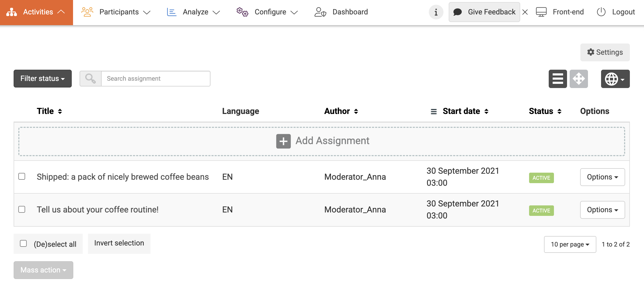644x306 pixels.
Task: Click the magnifier search icon
Action: [x=91, y=79]
